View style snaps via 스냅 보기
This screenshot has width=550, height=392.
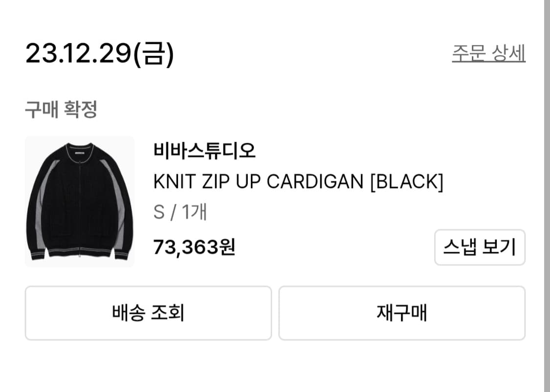click(480, 247)
